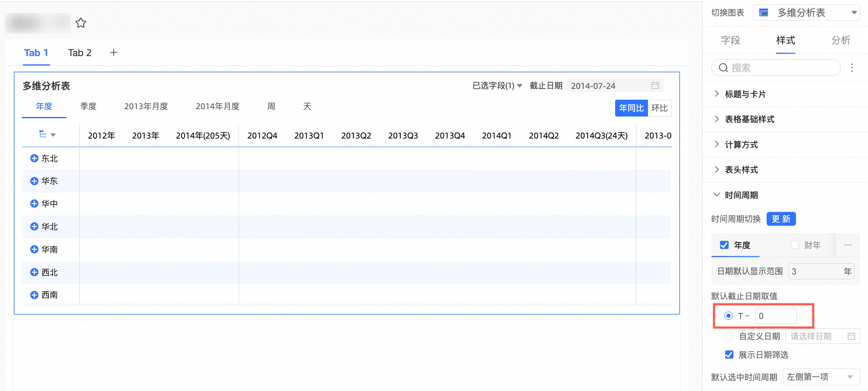Select the 天 period tab

click(307, 106)
